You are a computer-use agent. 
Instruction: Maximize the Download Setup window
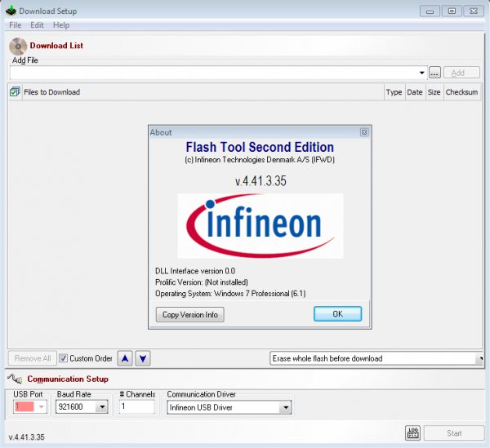[x=452, y=11]
